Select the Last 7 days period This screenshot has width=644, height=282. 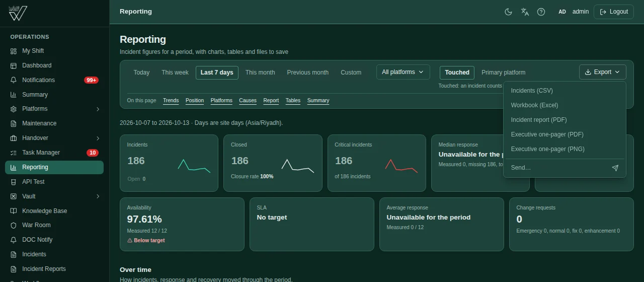tap(217, 73)
